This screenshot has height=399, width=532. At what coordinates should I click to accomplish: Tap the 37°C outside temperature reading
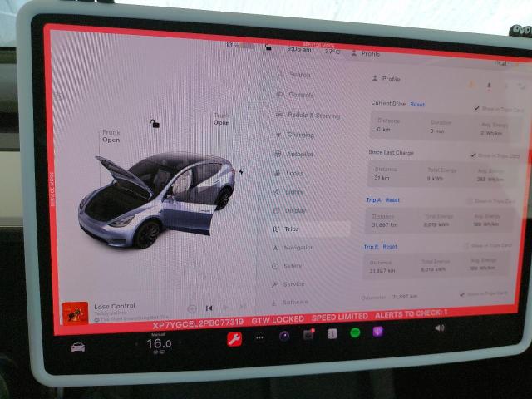tap(332, 52)
